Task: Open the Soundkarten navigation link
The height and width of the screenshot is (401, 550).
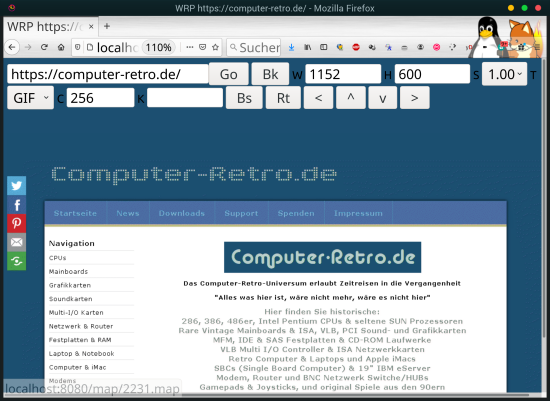Action: 71,299
